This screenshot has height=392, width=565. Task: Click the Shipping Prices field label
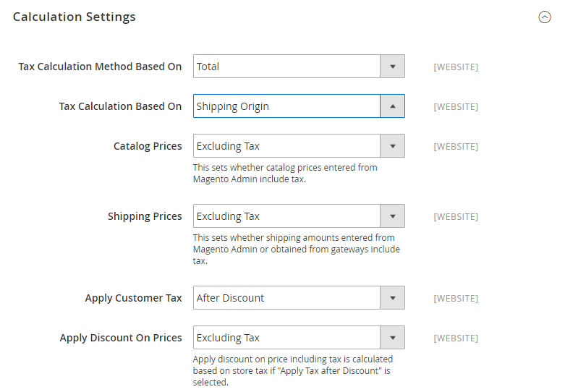(x=145, y=216)
